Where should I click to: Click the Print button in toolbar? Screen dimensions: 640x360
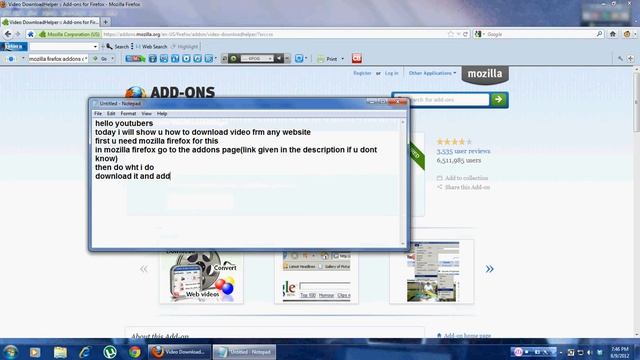click(328, 59)
